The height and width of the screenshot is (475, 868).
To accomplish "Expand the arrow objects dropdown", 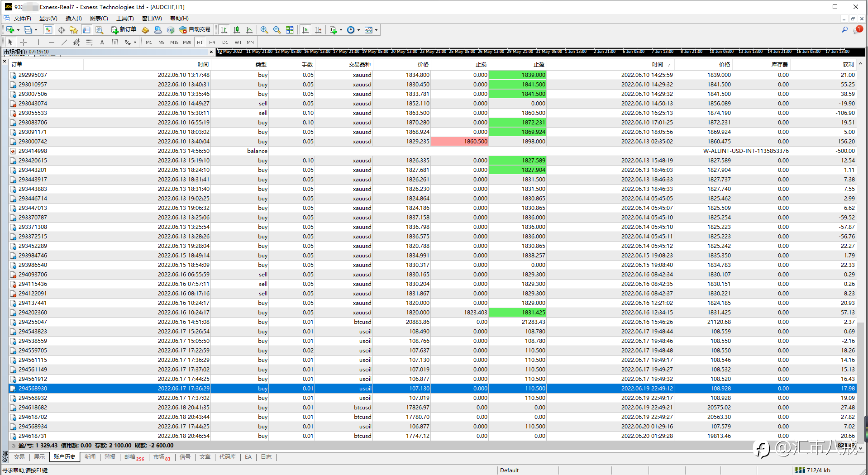I will pos(135,43).
